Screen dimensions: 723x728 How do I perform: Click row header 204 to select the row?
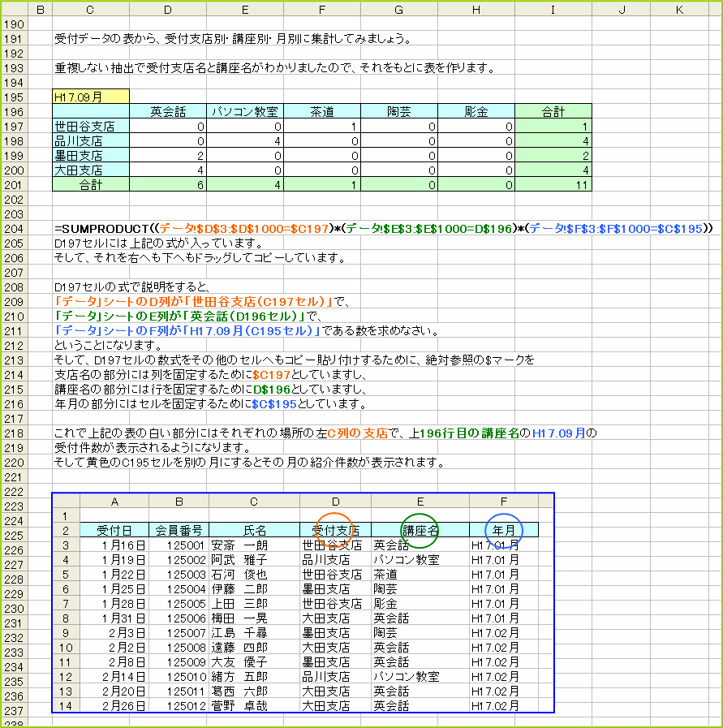(15, 228)
